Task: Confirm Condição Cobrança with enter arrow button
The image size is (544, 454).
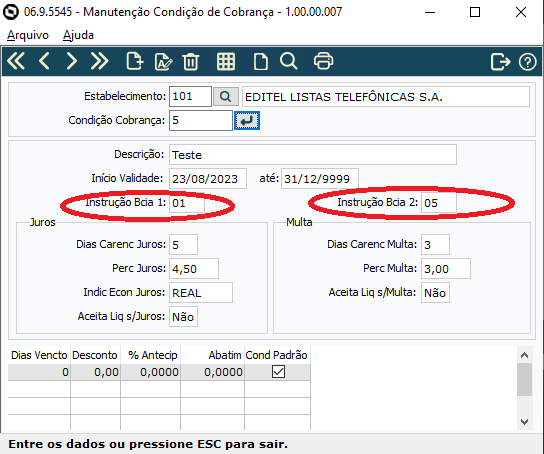Action: point(247,121)
